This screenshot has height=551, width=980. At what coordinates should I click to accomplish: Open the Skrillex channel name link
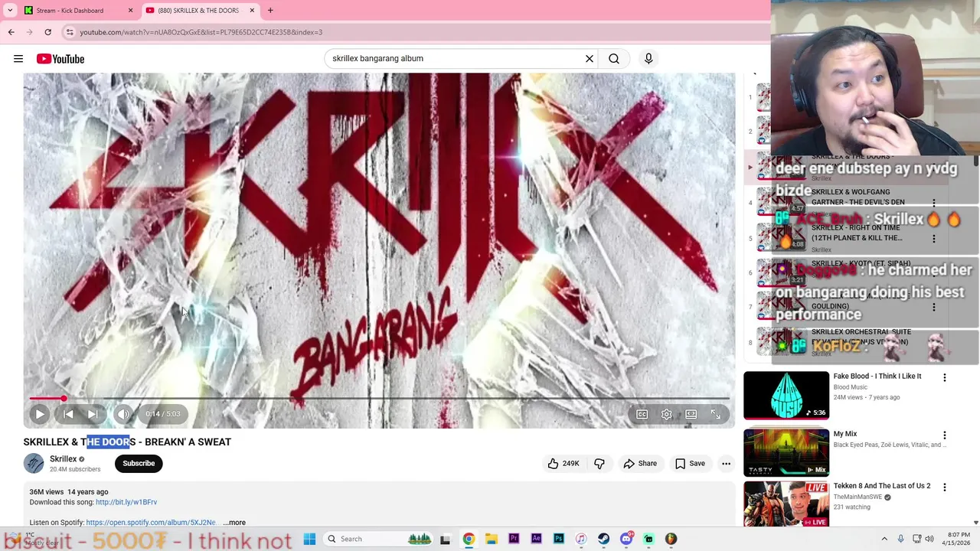coord(63,458)
